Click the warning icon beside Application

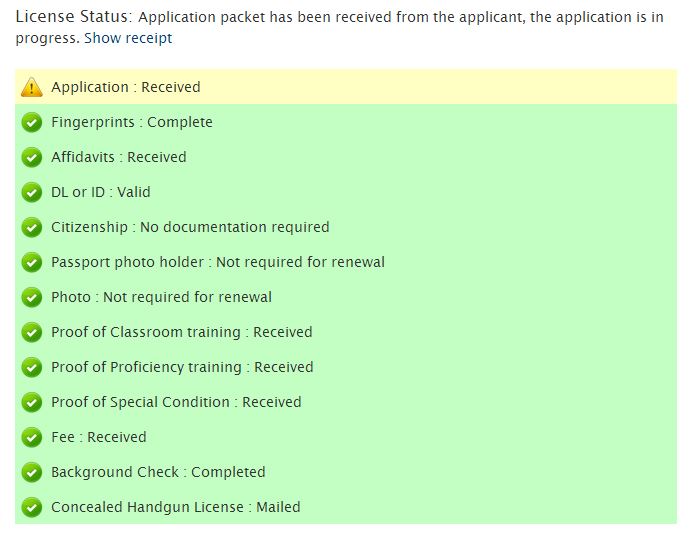(32, 88)
